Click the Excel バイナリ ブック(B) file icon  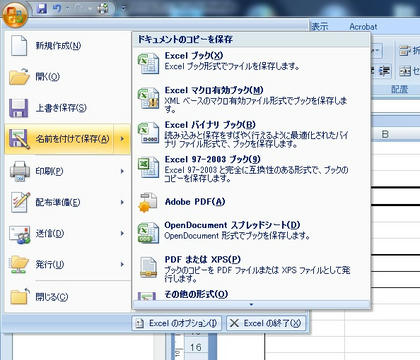(x=149, y=133)
